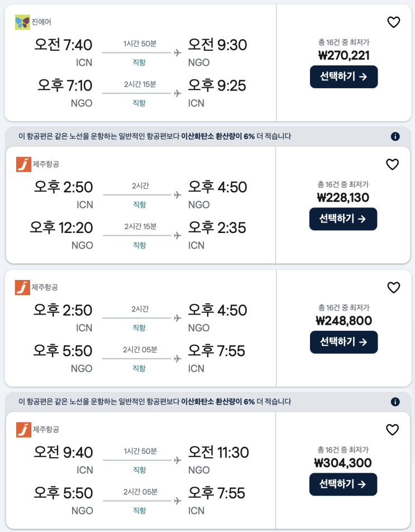Click the ₩270,221 price text
This screenshot has width=415, height=532.
click(x=344, y=55)
